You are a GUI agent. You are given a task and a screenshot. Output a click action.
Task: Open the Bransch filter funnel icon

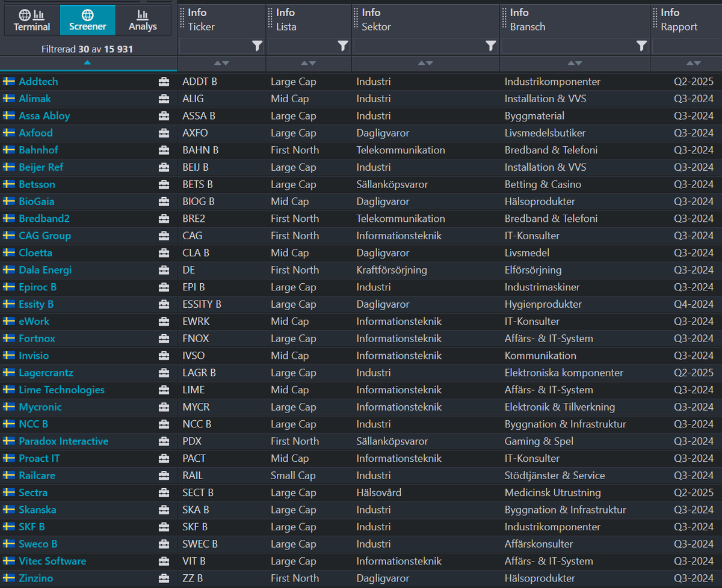tap(641, 46)
